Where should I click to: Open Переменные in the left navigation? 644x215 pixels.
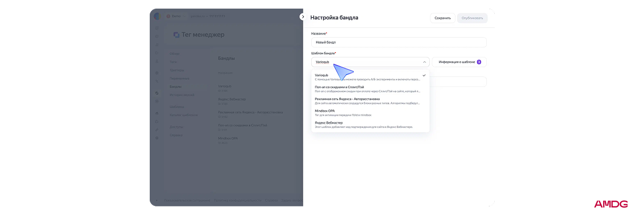pyautogui.click(x=179, y=78)
